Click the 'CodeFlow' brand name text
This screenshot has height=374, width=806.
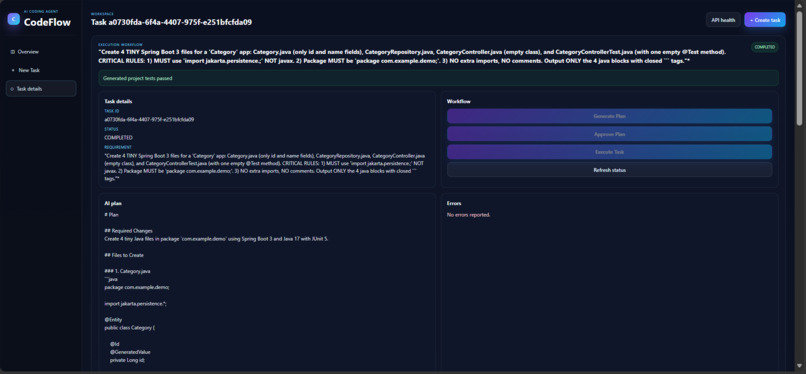47,22
